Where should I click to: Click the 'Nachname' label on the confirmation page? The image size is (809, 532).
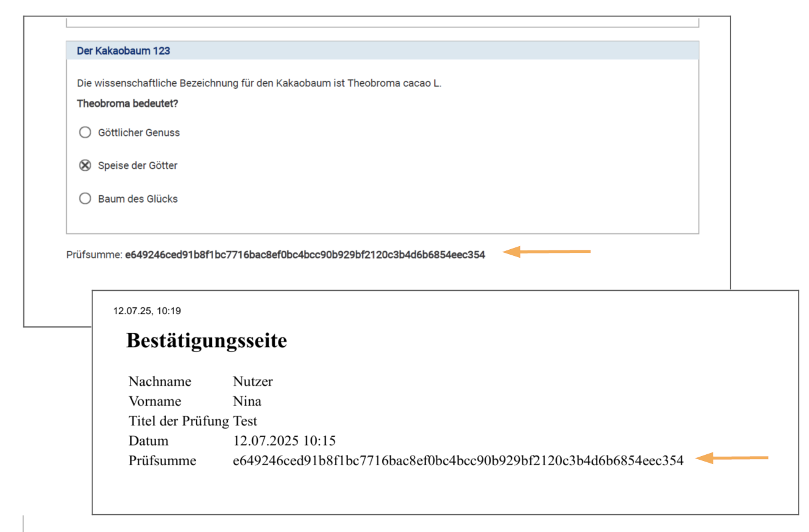(x=160, y=382)
